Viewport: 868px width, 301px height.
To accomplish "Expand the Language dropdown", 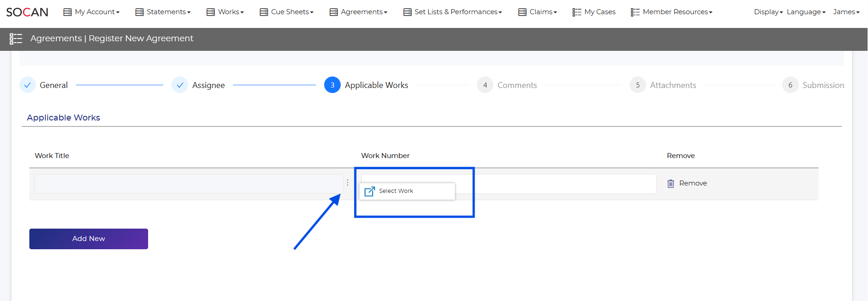I will 806,12.
